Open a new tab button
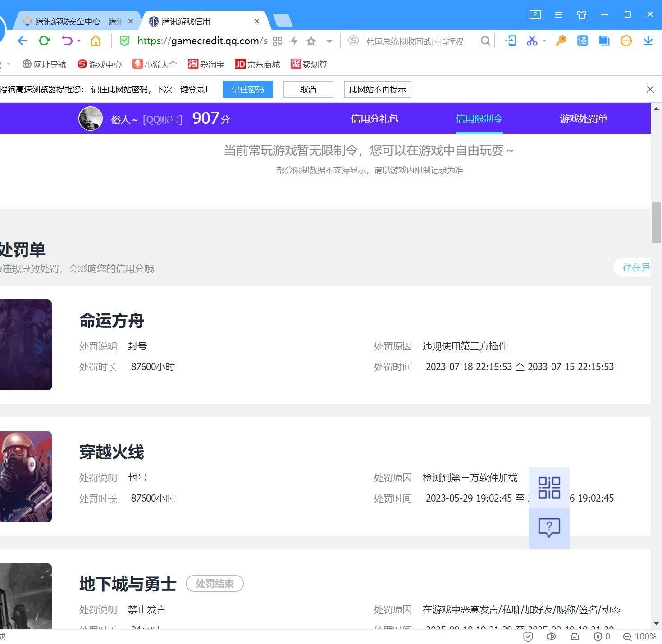This screenshot has width=662, height=644. [283, 20]
